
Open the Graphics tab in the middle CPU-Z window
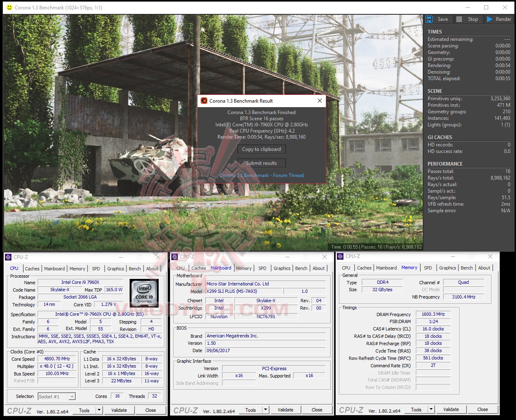[282, 268]
